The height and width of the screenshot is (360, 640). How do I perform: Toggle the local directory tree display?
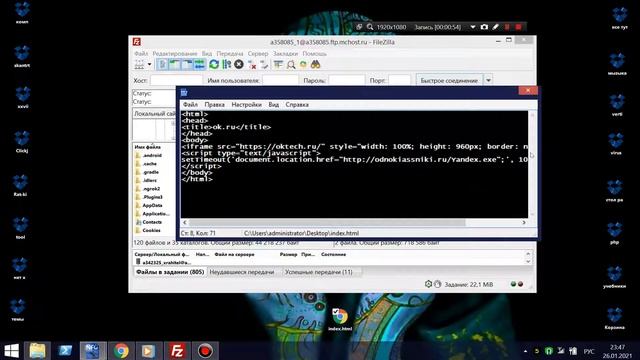pos(175,64)
